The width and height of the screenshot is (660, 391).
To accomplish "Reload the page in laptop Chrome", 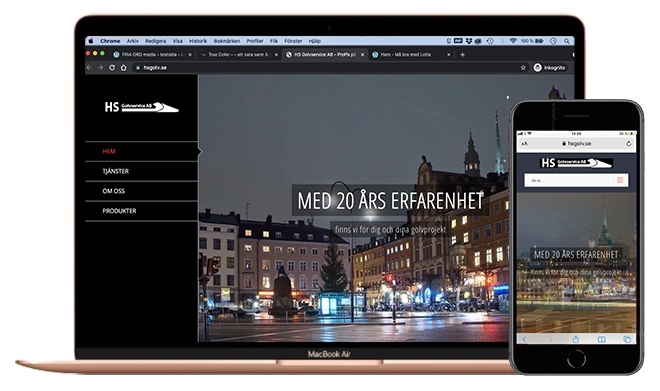I will click(112, 68).
